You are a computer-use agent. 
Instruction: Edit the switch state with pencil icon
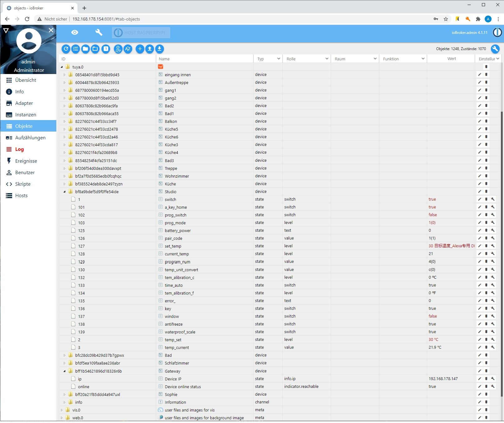click(x=480, y=199)
